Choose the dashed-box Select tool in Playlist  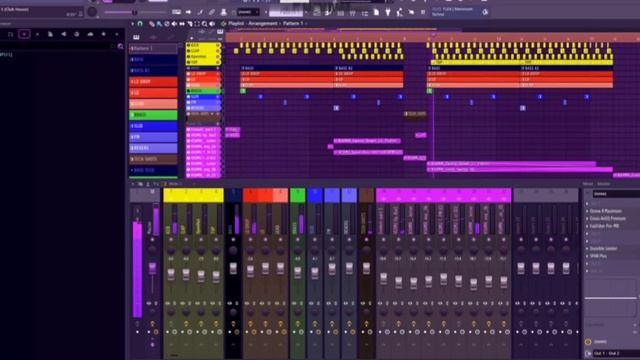coord(197,24)
